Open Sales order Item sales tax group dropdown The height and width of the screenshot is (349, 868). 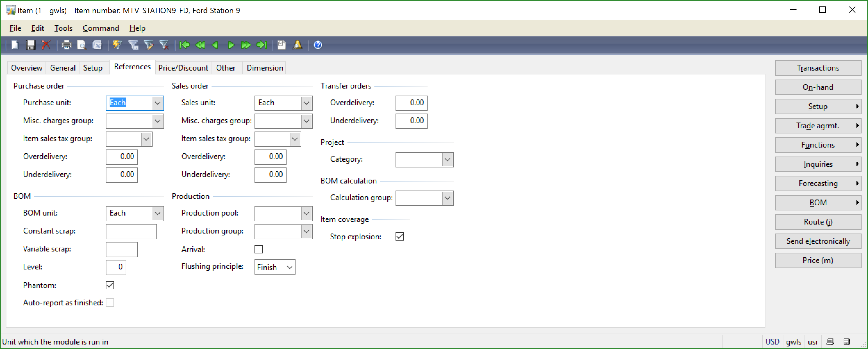295,139
